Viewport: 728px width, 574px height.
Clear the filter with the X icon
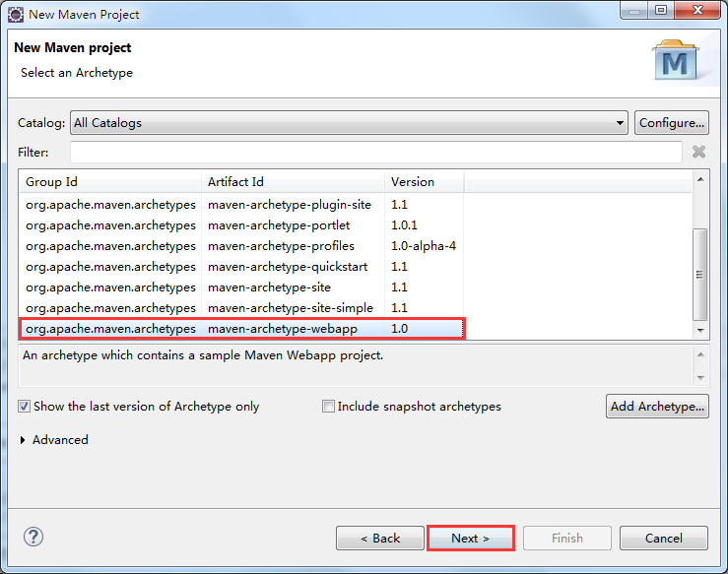click(698, 152)
